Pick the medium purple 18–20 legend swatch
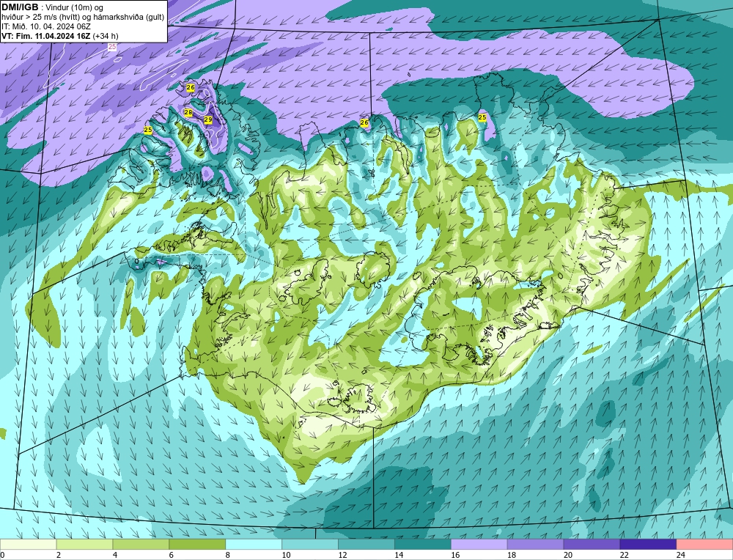 (535, 545)
